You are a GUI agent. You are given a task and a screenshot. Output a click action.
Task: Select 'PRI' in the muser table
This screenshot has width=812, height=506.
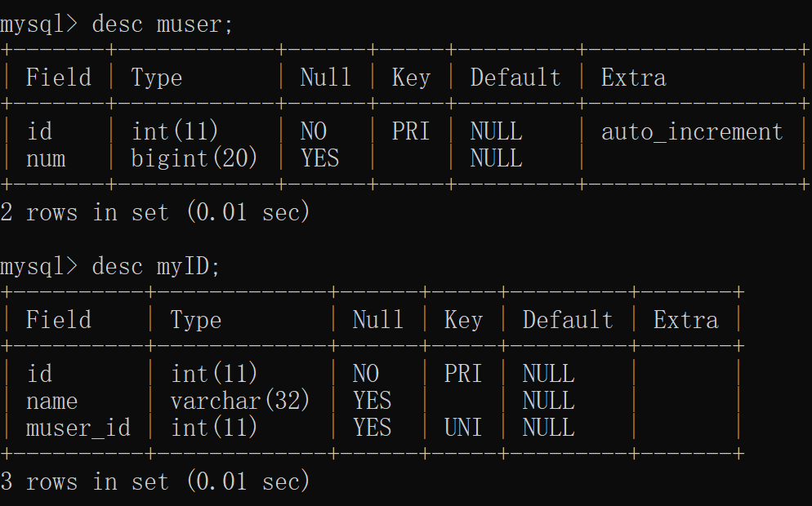coord(411,132)
